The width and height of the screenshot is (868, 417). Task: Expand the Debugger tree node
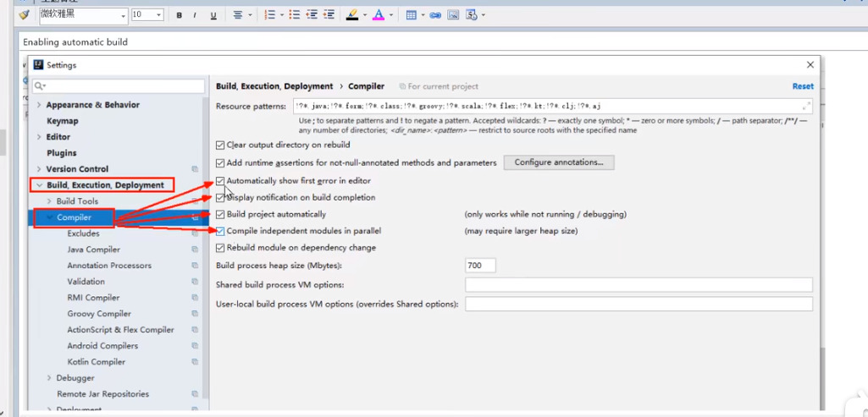[x=49, y=378]
